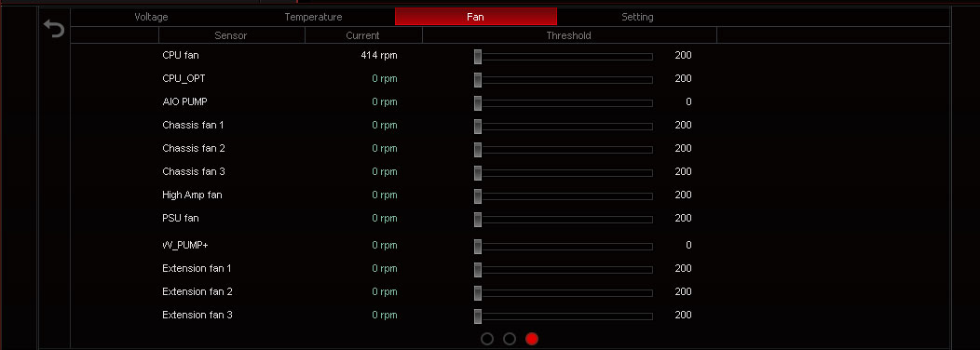Select the second page indicator dot
This screenshot has height=350, width=980.
pos(510,339)
